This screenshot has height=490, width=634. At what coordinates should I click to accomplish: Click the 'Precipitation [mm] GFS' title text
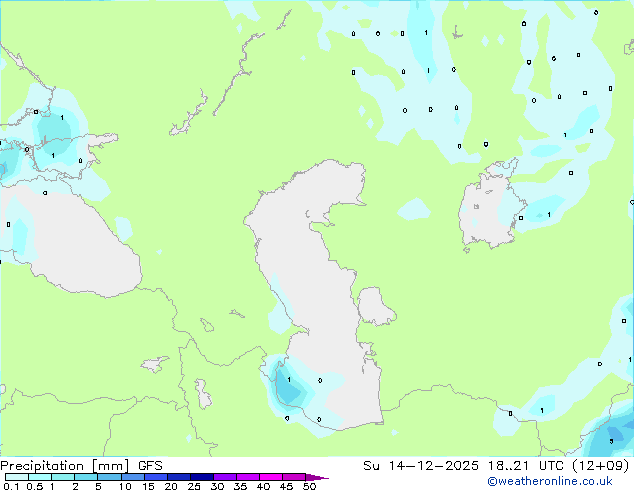coord(81,466)
